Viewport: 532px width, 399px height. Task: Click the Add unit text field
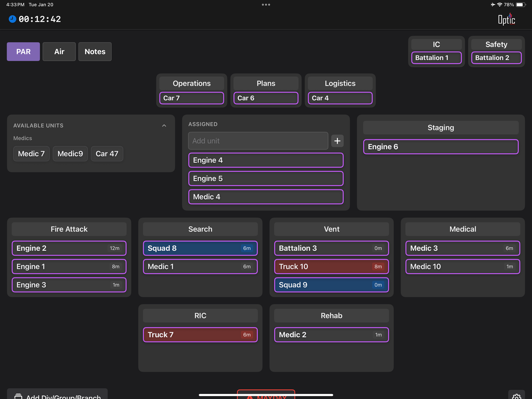point(258,141)
